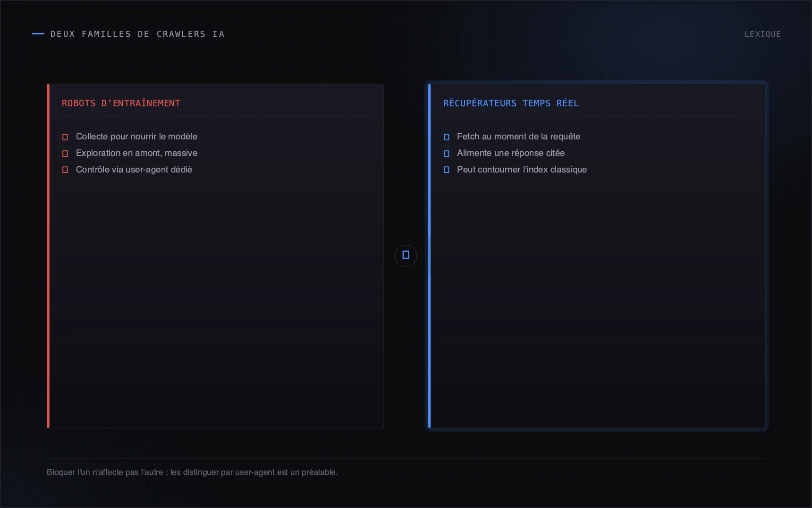
Task: Click the DEUX FAMILLES DE CRAWLERS IA title
Action: 137,34
